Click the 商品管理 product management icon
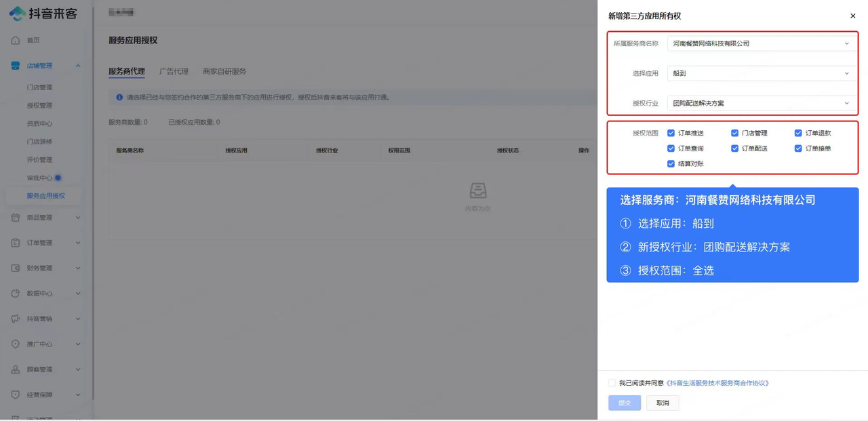This screenshot has height=421, width=868. pos(16,218)
